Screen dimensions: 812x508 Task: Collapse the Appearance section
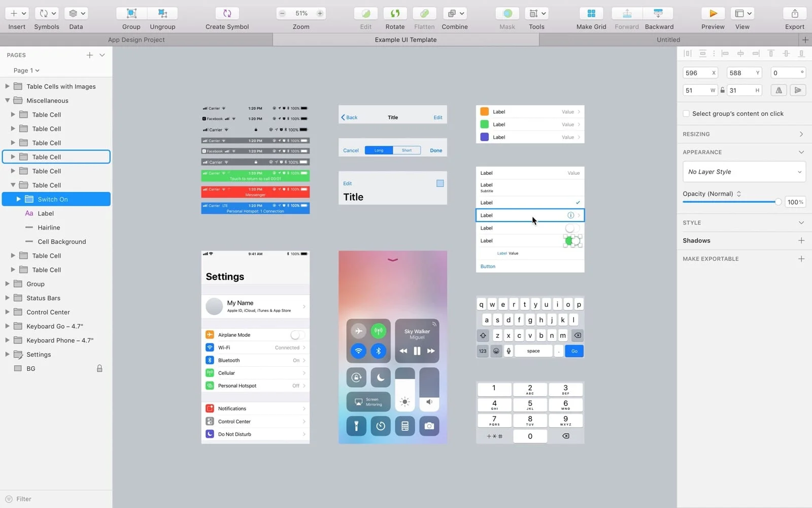click(x=801, y=152)
